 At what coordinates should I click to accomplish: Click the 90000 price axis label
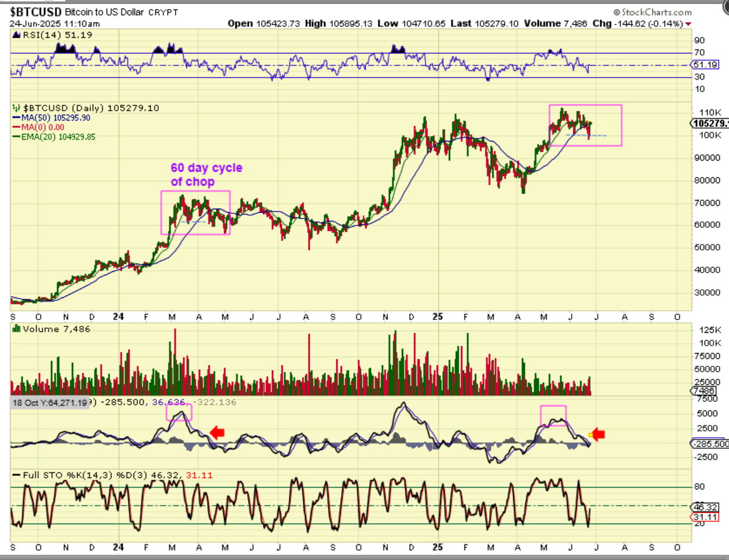(x=708, y=158)
